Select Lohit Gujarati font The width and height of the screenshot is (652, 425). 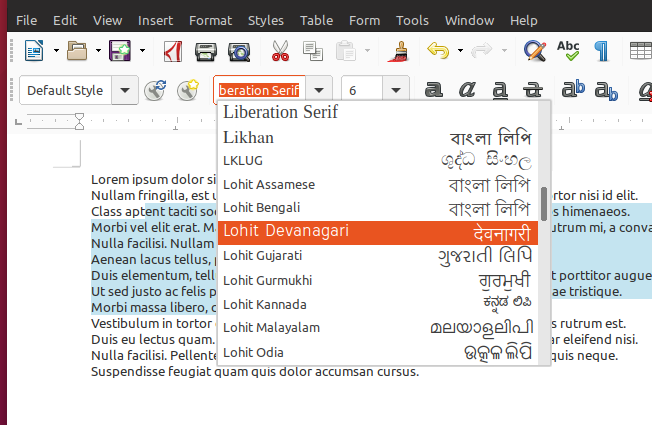[378, 256]
